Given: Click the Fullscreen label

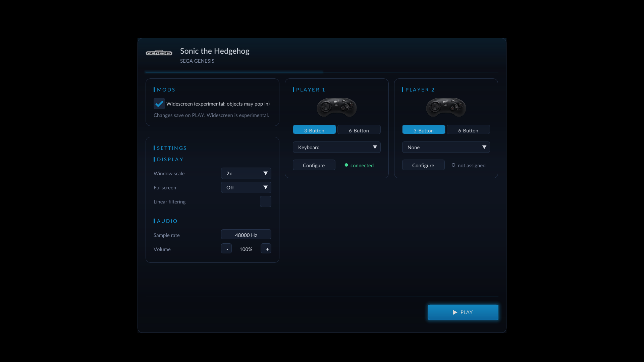Looking at the screenshot, I should [x=165, y=187].
